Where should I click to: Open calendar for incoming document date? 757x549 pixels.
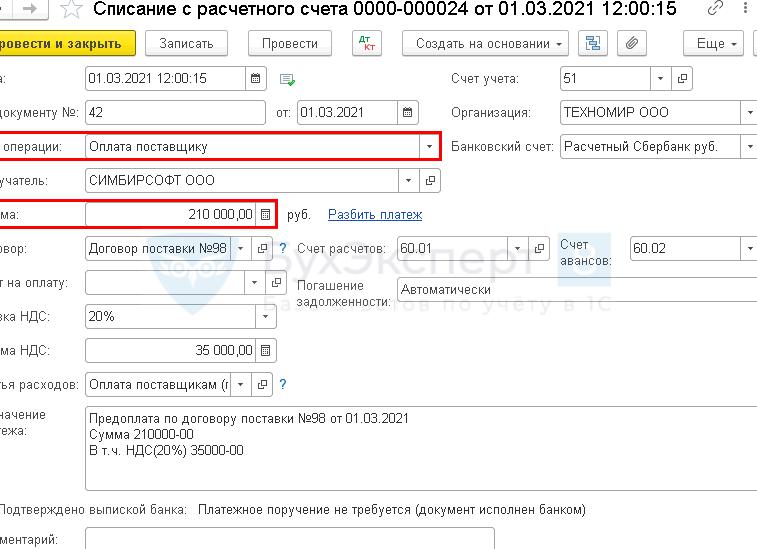pyautogui.click(x=407, y=113)
